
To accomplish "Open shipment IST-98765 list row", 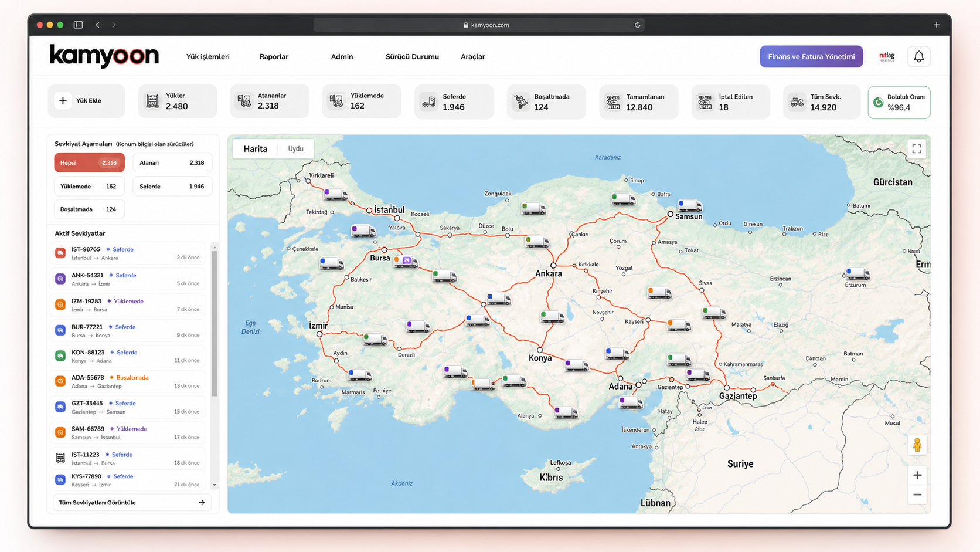I will coord(129,253).
